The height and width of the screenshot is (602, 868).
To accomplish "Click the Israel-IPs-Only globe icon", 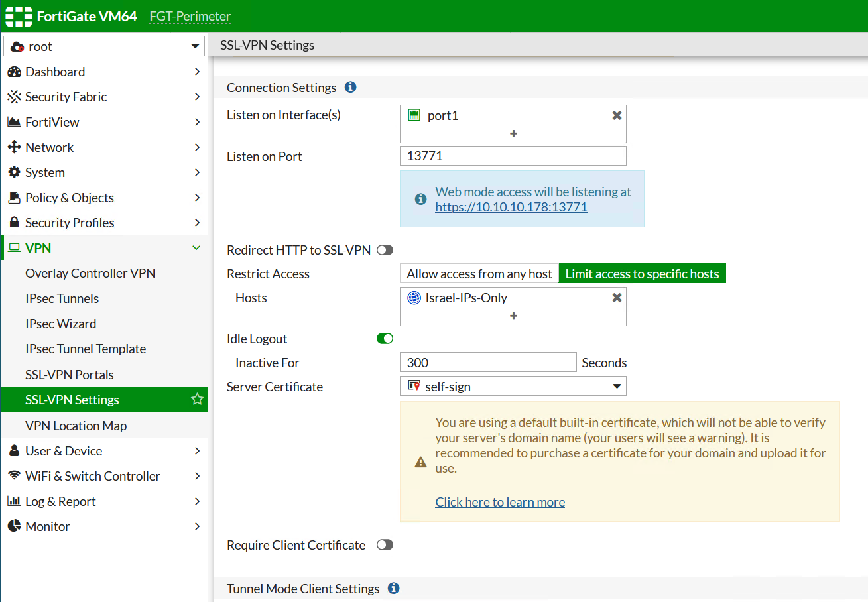I will (x=414, y=298).
